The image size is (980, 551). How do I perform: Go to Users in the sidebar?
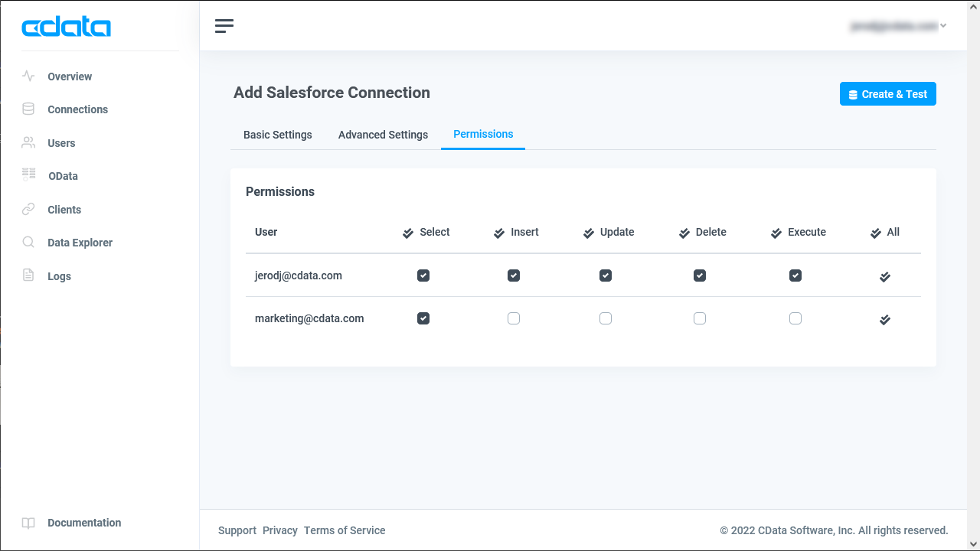tap(61, 143)
